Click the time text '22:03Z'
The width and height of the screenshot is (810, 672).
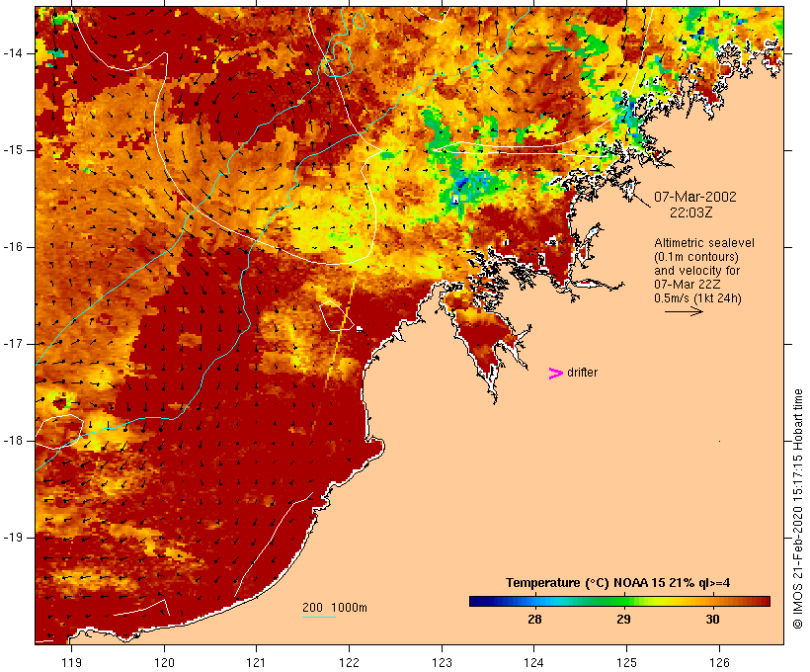pyautogui.click(x=691, y=212)
